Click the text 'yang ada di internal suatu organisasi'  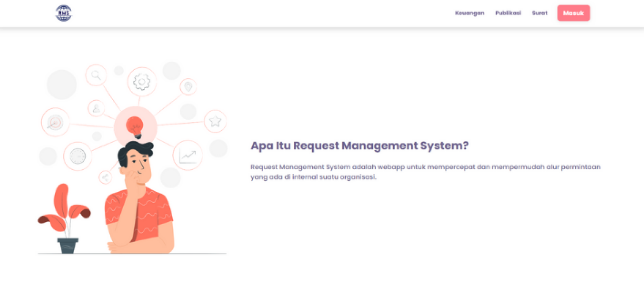(313, 177)
